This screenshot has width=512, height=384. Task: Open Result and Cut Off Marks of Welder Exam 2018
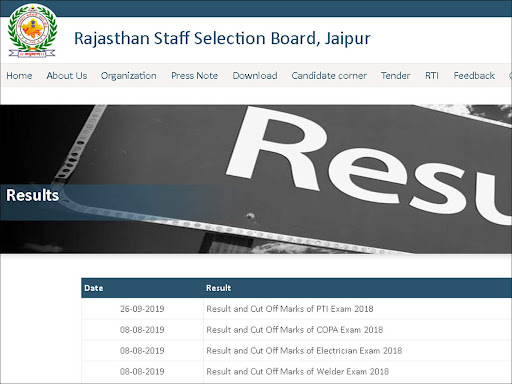(298, 371)
